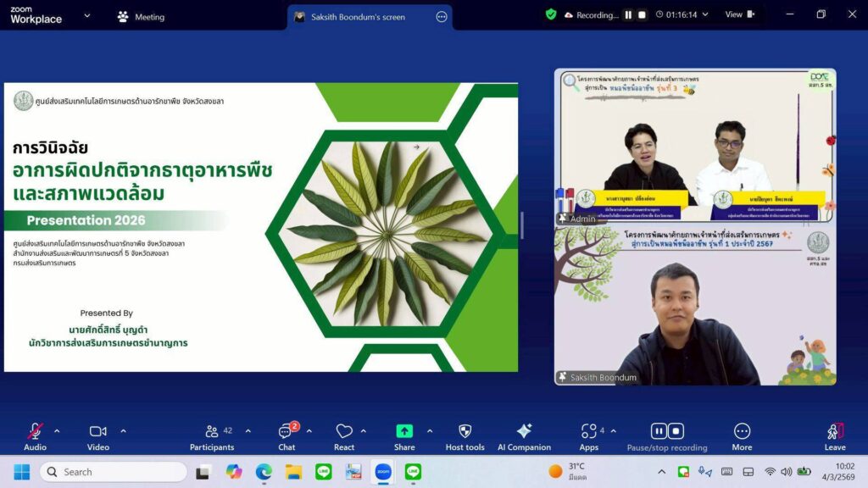Click the Windows taskbar Search box

113,472
